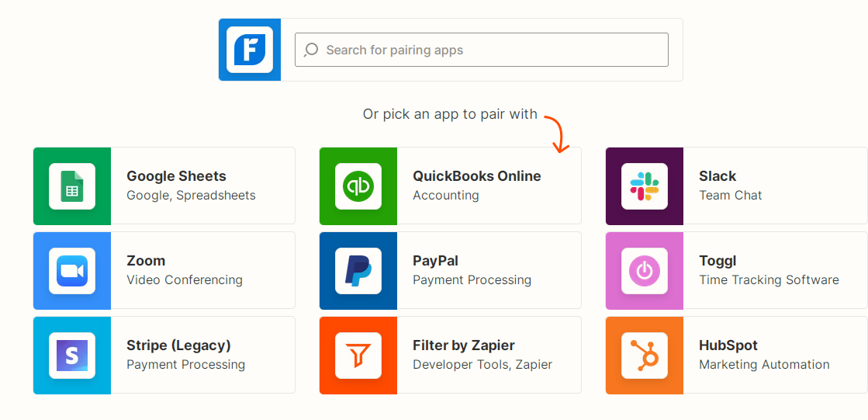Click 'Payment Processing' under PayPal
This screenshot has width=868, height=420.
(472, 279)
